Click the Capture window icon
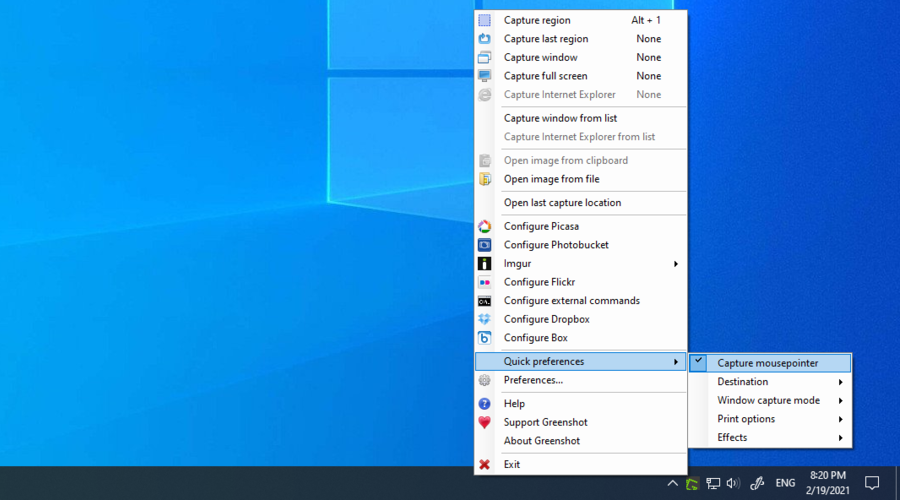Viewport: 900px width, 500px height. [484, 57]
